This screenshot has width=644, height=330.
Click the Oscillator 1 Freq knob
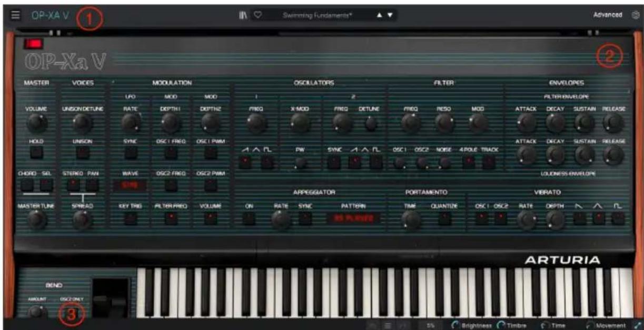click(x=257, y=123)
